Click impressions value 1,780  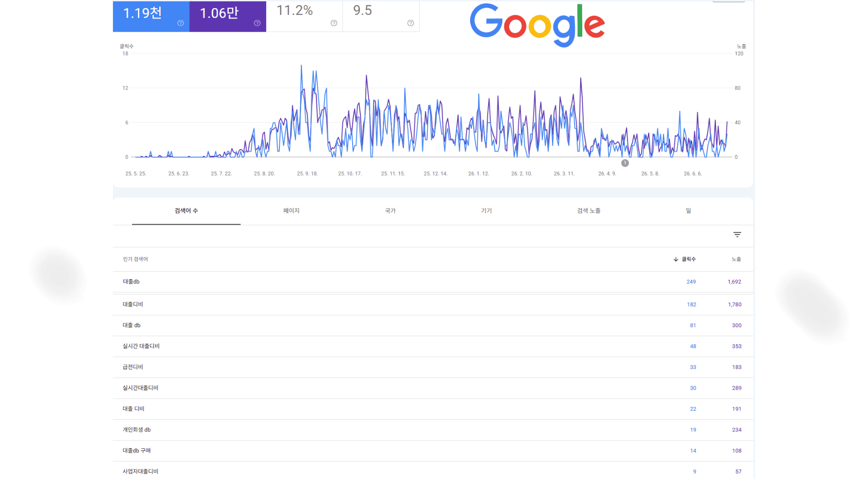735,305
